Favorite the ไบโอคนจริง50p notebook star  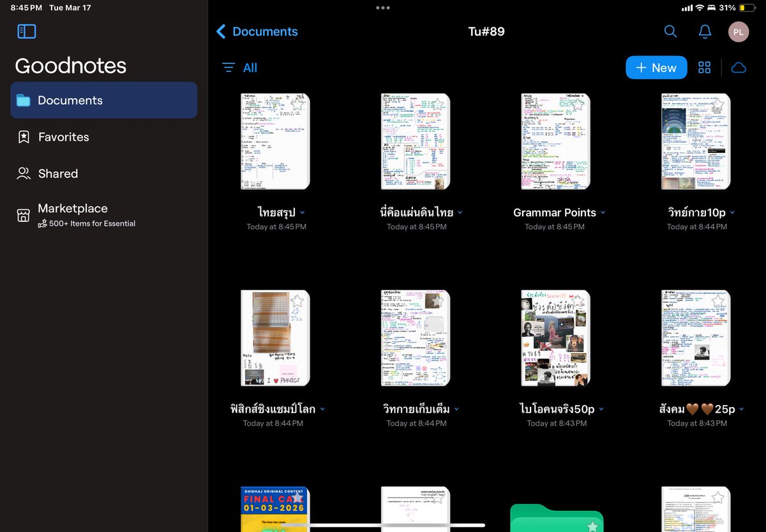(x=578, y=301)
